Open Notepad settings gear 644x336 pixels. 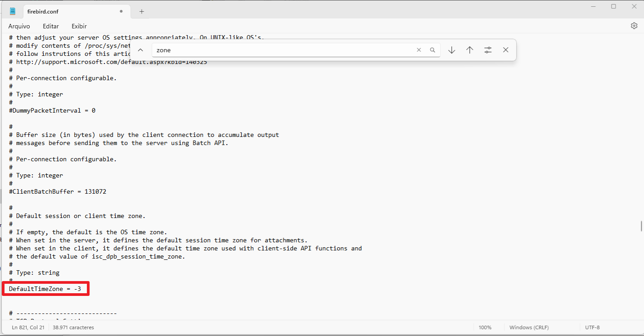pos(634,26)
